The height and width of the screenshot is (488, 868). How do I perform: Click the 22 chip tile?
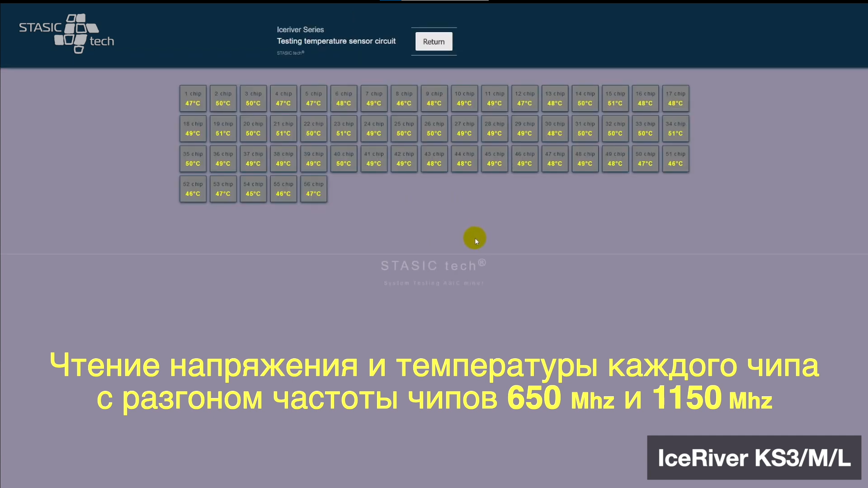pyautogui.click(x=314, y=129)
